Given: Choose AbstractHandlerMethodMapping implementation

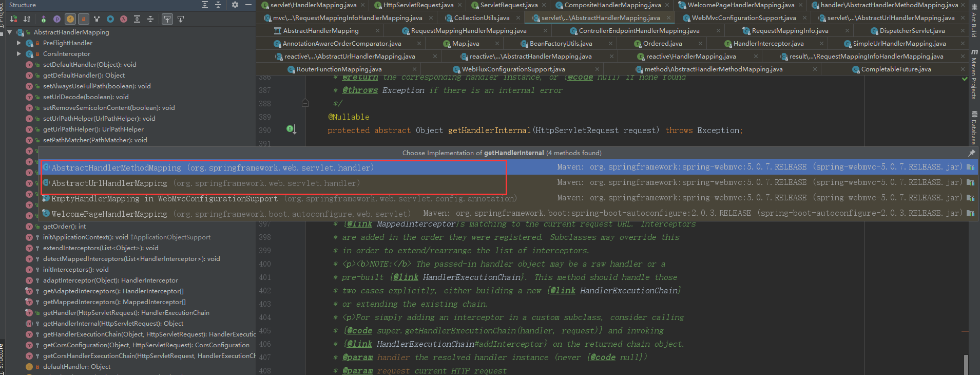Looking at the screenshot, I should pos(509,167).
